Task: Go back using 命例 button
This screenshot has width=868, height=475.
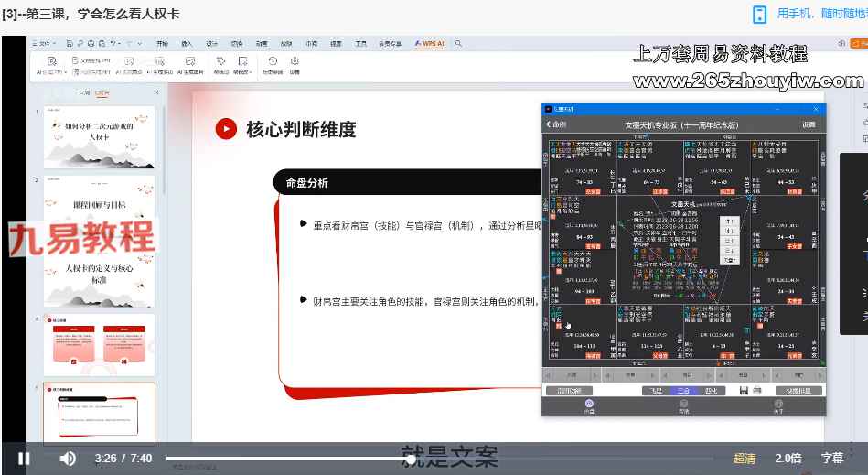Action: point(556,124)
